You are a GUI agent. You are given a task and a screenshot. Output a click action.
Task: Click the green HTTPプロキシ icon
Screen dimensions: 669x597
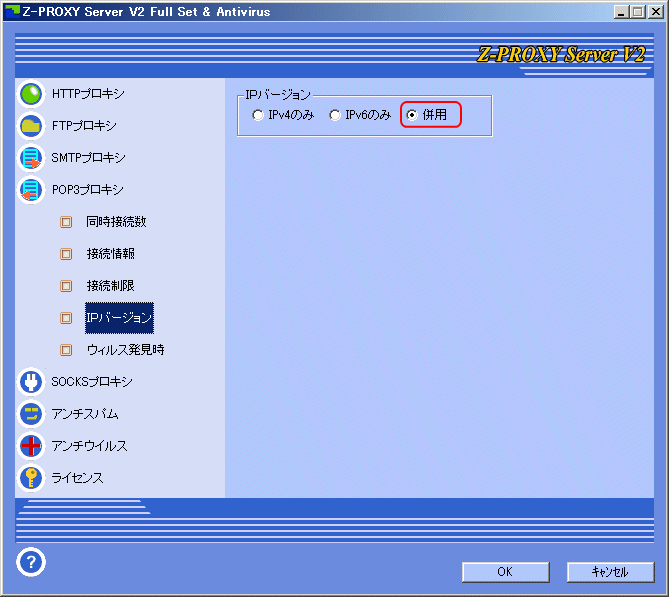pos(31,94)
